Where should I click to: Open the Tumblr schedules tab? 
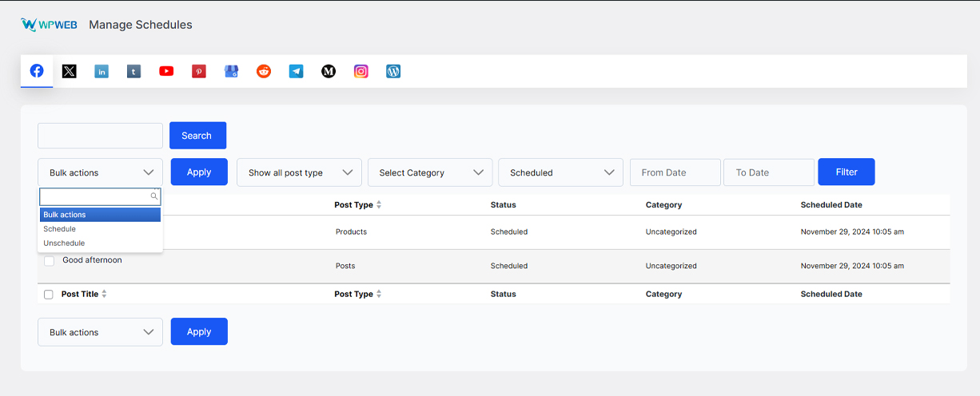tap(133, 71)
